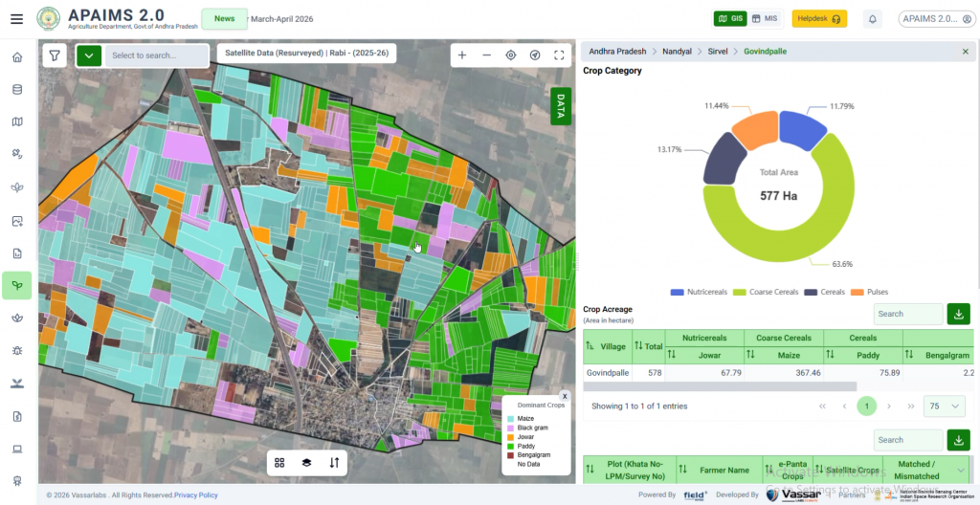Open the 75 entries-per-page dropdown
The height and width of the screenshot is (505, 980).
[944, 406]
